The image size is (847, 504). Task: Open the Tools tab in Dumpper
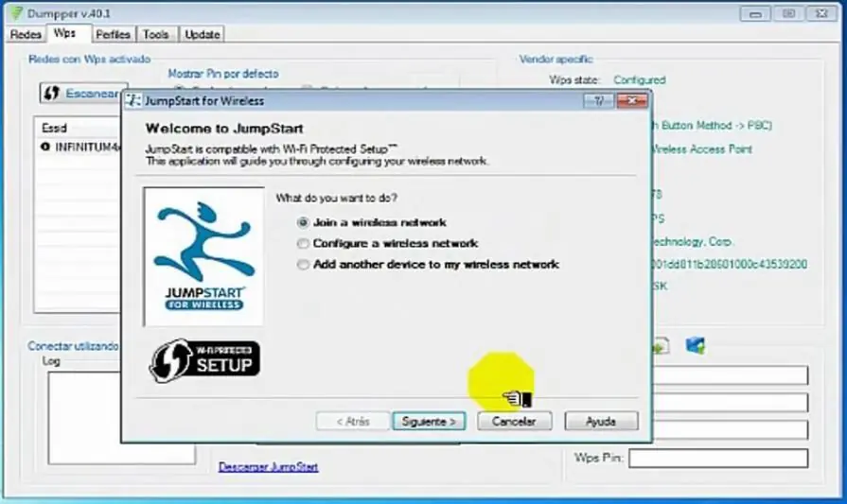pos(155,35)
